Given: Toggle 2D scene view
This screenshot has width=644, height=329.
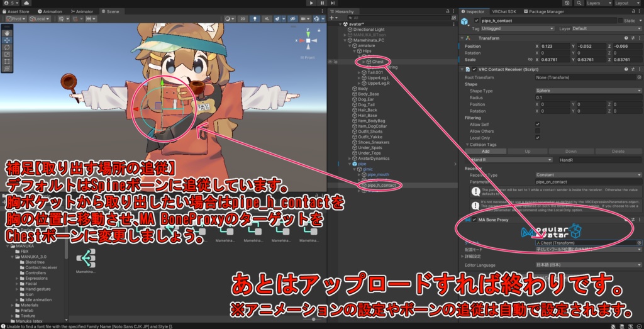Looking at the screenshot, I should click(x=243, y=19).
